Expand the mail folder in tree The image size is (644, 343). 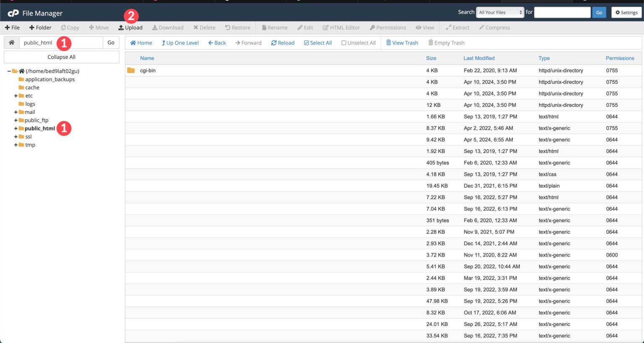[x=16, y=112]
